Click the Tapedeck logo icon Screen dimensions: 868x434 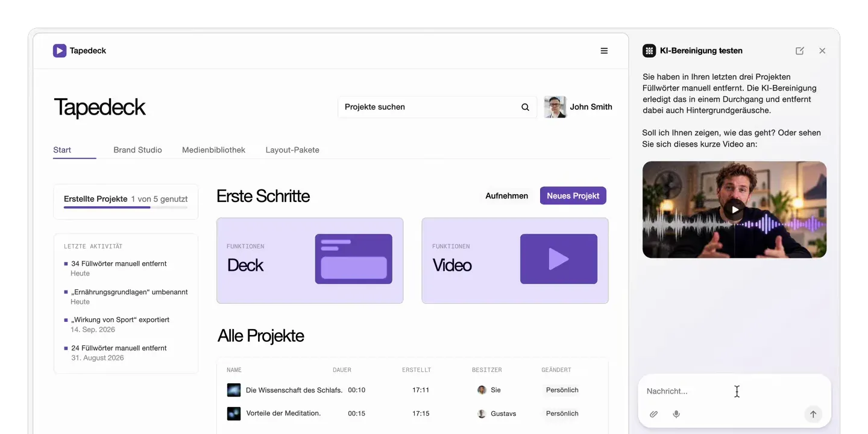click(x=59, y=51)
